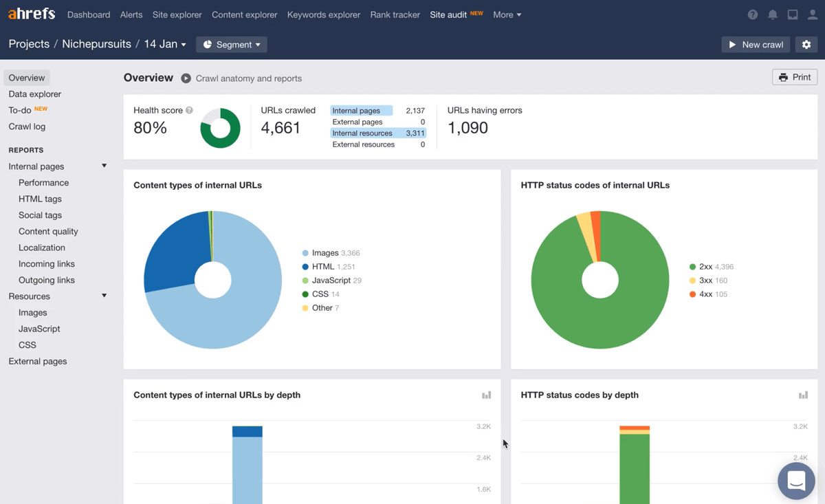
Task: Open Keywords explorer
Action: [324, 14]
